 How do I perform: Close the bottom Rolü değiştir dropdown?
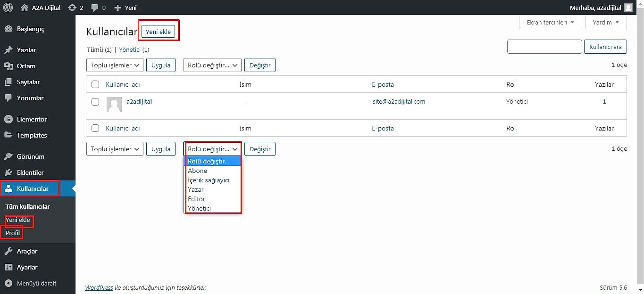point(212,149)
